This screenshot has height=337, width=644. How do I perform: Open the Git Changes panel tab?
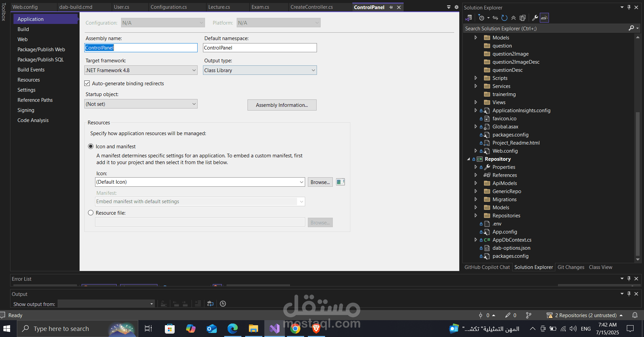(x=571, y=267)
